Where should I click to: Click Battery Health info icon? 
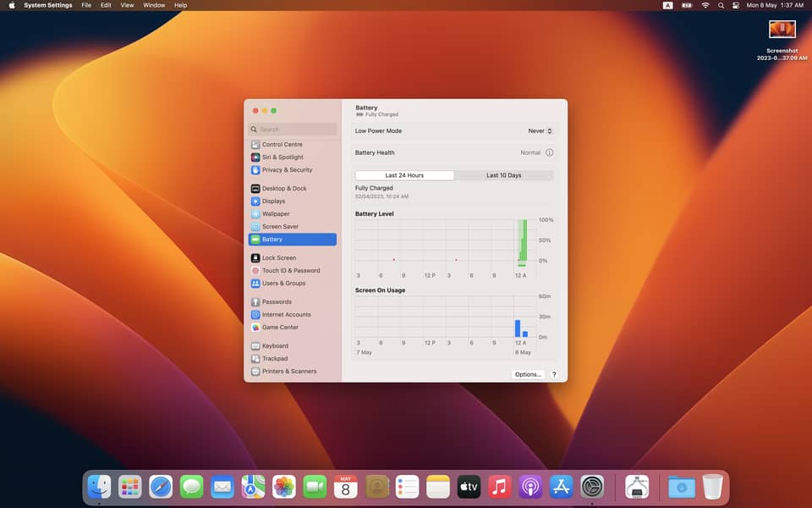tap(549, 153)
